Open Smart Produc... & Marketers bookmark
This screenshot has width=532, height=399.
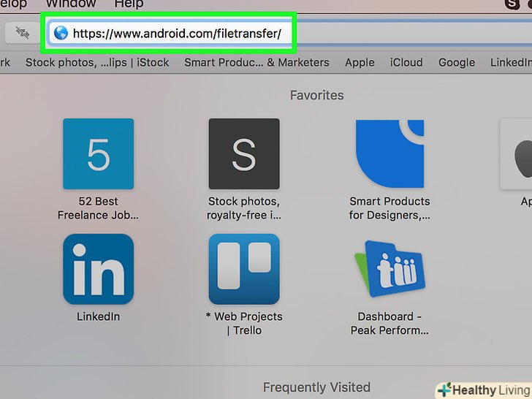[256, 62]
